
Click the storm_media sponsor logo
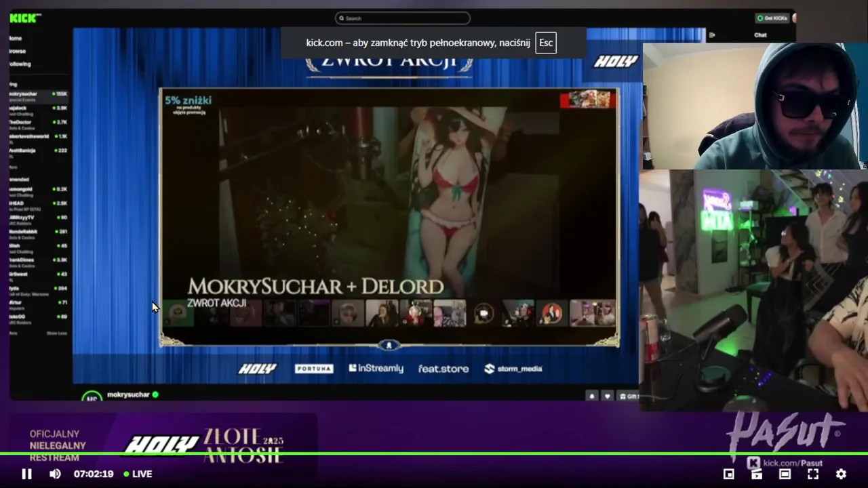[x=513, y=369]
